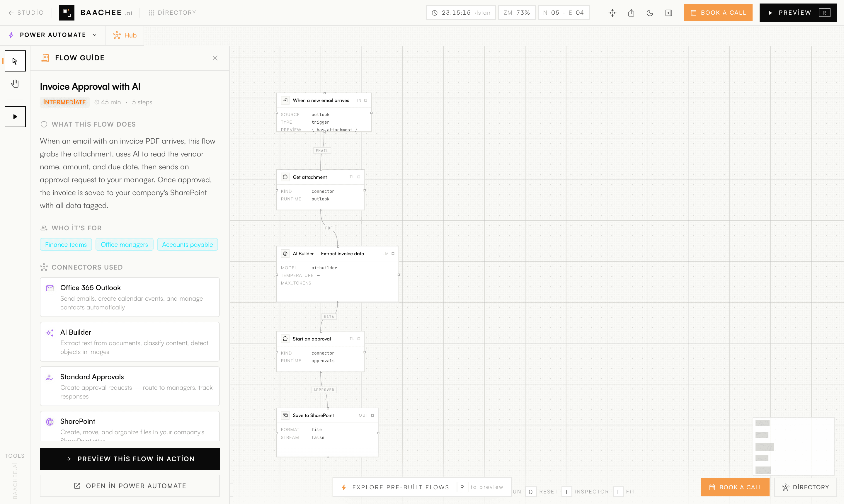Image resolution: width=844 pixels, height=504 pixels.
Task: Select the Save to SharePoint node title
Action: (x=313, y=415)
